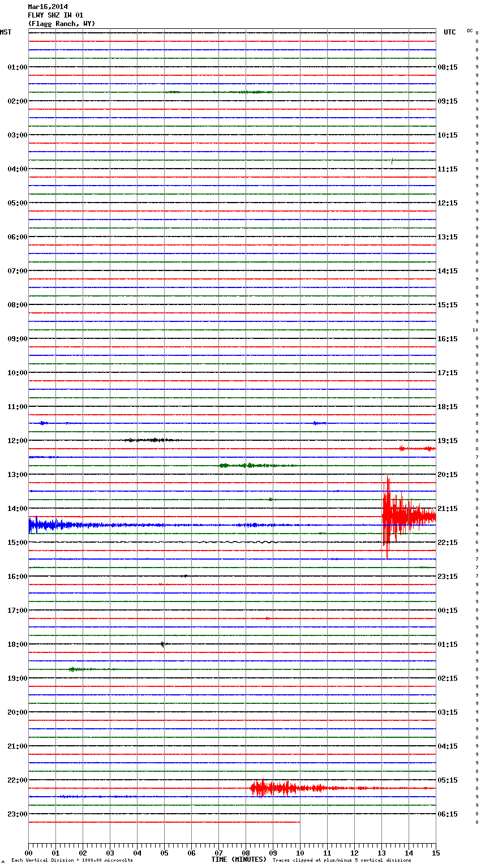Click the large red event at 21:15 UTC
Viewport: 481px width, 868px height.
pos(409,517)
